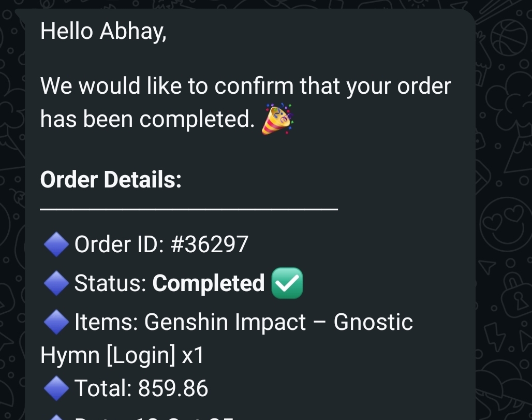
Task: Click the blue diamond beside Status
Action: coord(56,283)
